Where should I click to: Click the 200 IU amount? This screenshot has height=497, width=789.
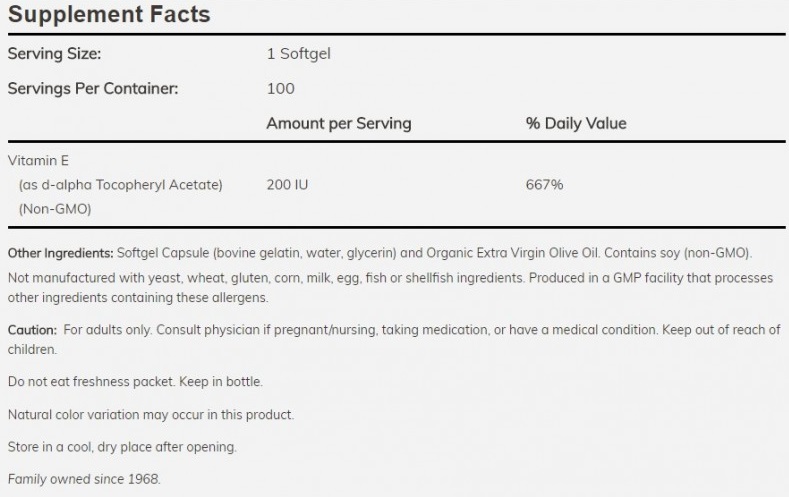coord(286,185)
